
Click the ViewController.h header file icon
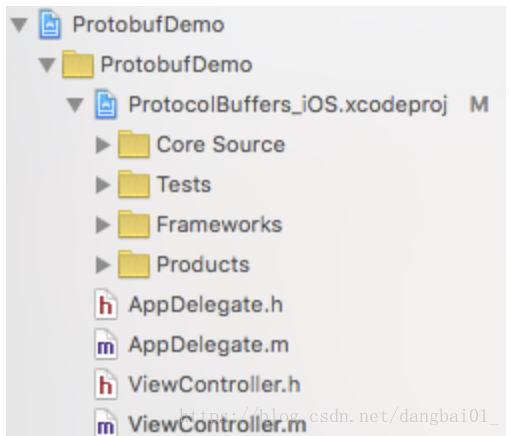(106, 384)
